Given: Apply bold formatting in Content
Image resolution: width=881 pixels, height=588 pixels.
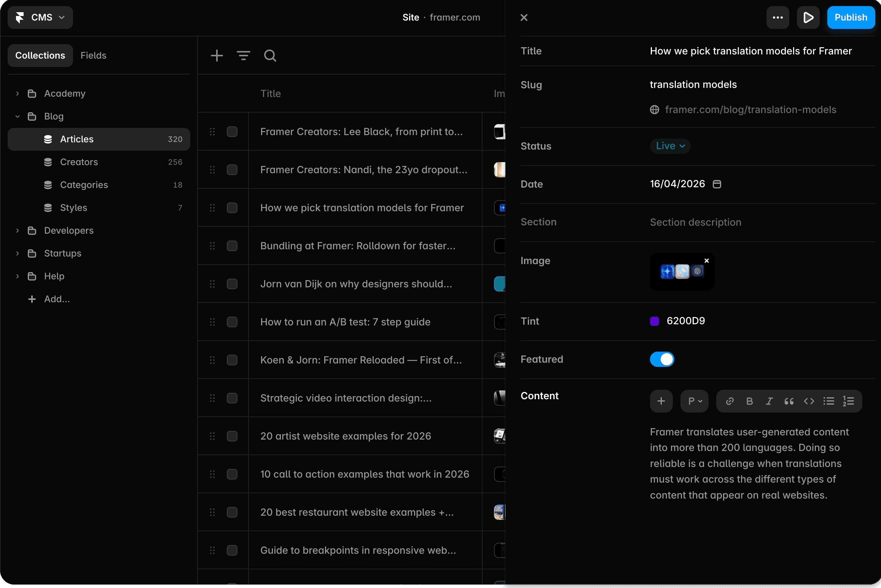Looking at the screenshot, I should 749,401.
